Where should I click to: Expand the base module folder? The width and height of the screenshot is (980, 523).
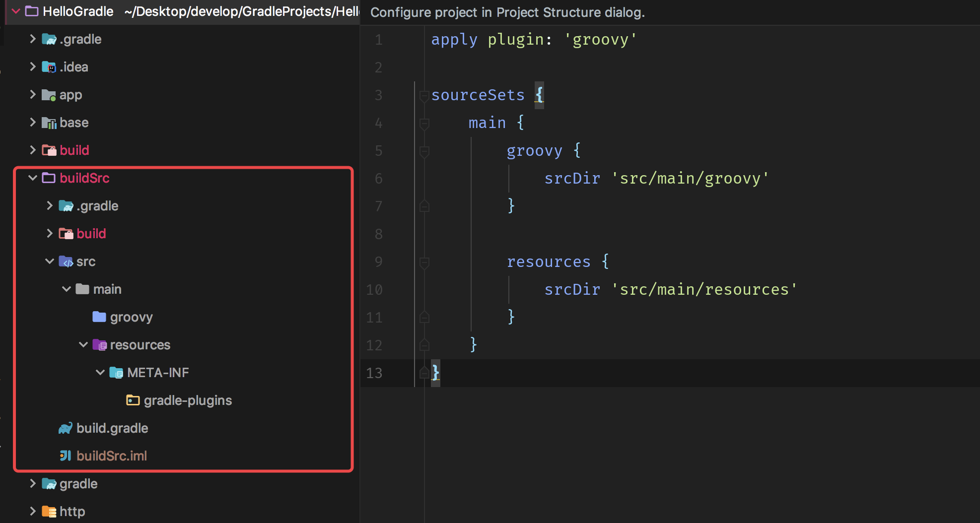[33, 123]
